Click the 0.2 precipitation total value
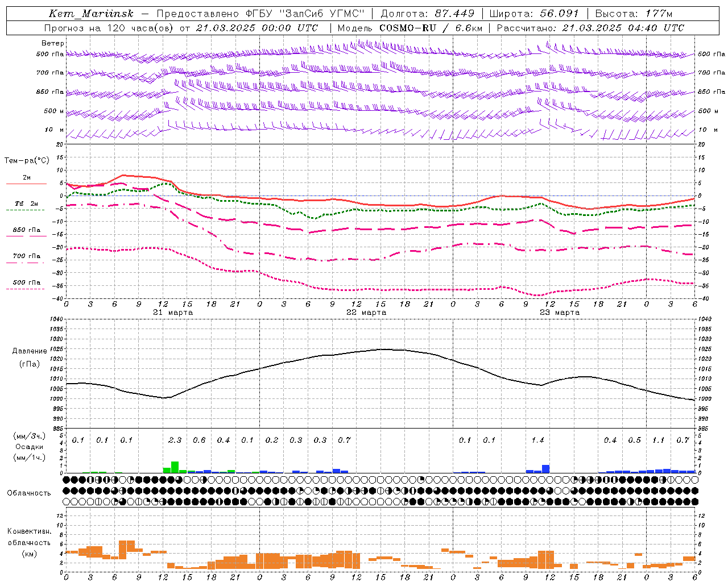 coord(272,440)
